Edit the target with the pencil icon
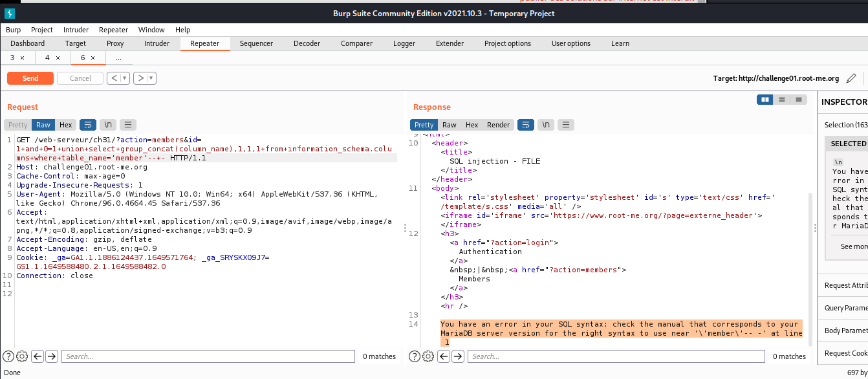The height and width of the screenshot is (379, 868). [x=851, y=78]
